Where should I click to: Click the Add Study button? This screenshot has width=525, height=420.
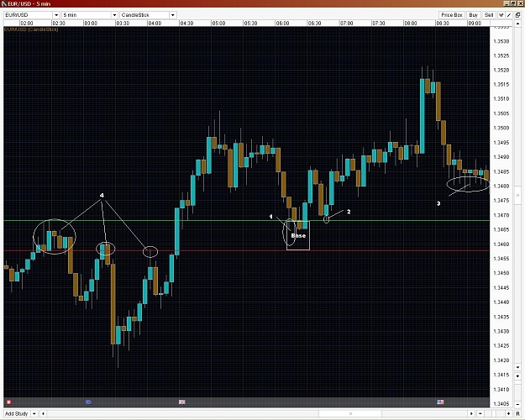(x=16, y=413)
